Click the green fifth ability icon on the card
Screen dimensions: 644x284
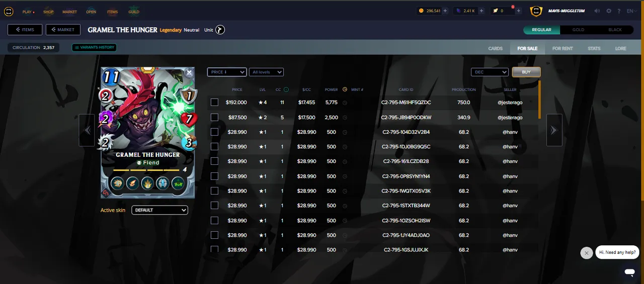[x=177, y=183]
